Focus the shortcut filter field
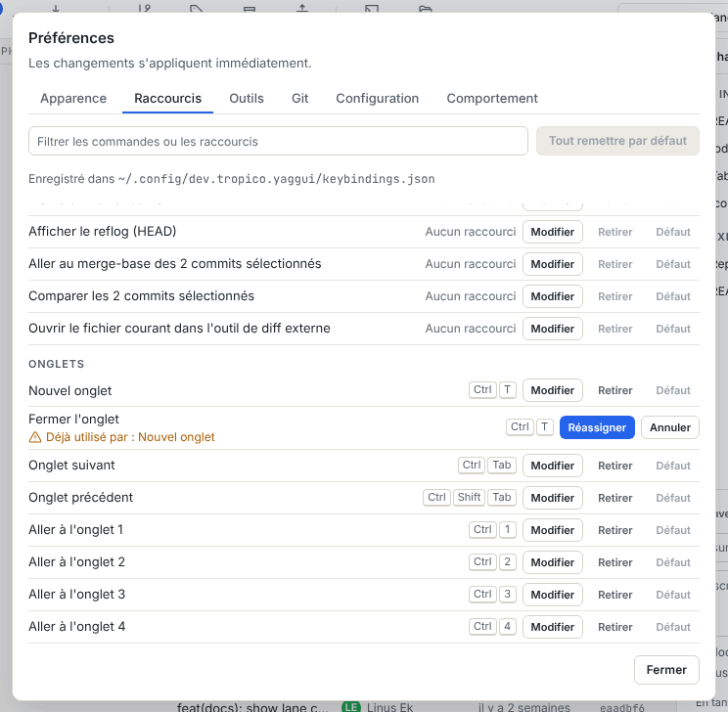The width and height of the screenshot is (728, 712). pyautogui.click(x=278, y=141)
